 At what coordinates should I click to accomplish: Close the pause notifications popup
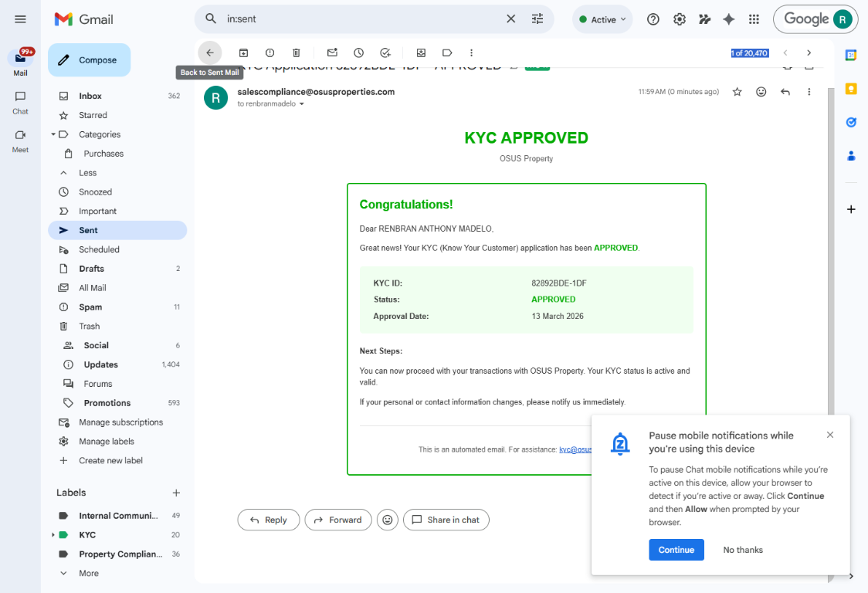[x=830, y=435]
